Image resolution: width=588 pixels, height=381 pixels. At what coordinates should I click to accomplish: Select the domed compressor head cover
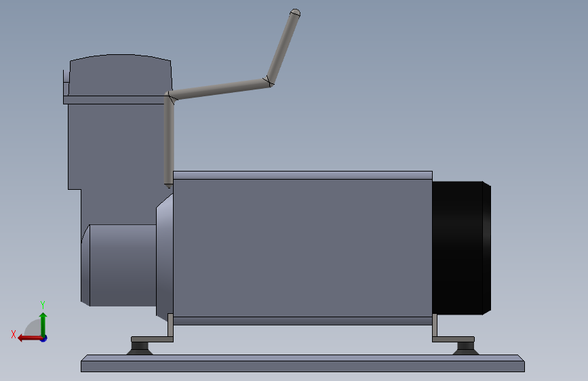(119, 75)
